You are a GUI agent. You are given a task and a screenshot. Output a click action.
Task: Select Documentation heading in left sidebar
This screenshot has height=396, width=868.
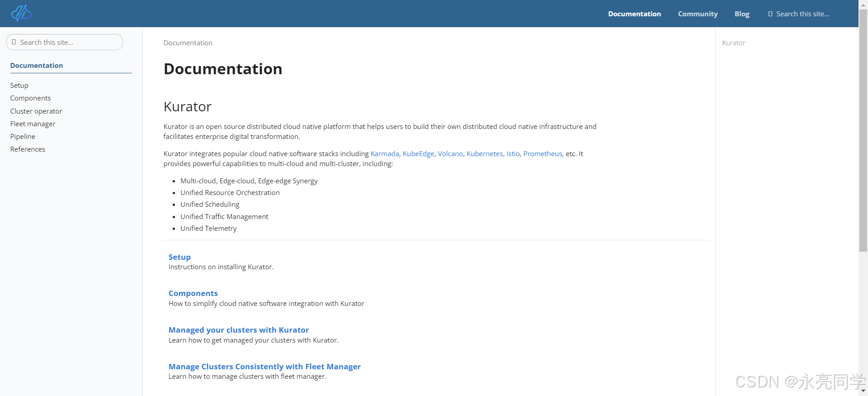pyautogui.click(x=37, y=66)
